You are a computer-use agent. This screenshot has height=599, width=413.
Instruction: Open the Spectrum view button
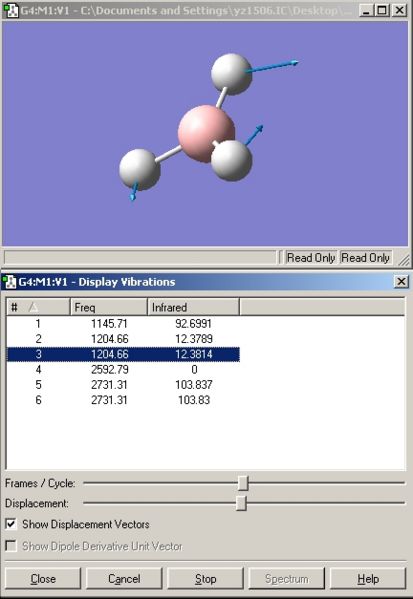click(x=287, y=579)
